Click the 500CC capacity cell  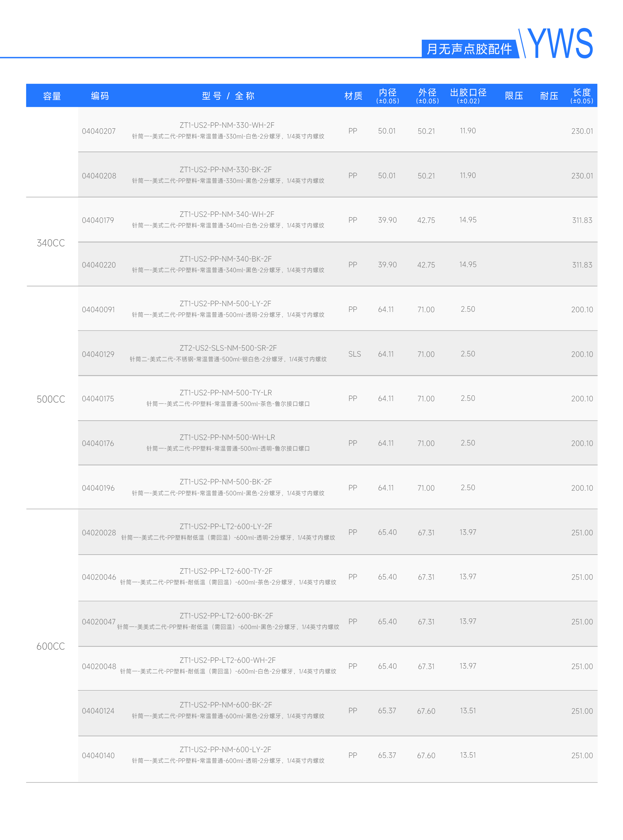tap(51, 399)
